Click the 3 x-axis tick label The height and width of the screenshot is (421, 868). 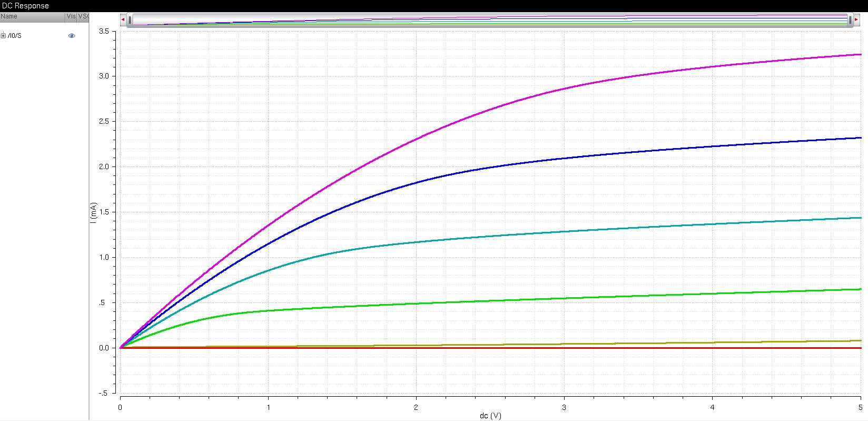(565, 407)
